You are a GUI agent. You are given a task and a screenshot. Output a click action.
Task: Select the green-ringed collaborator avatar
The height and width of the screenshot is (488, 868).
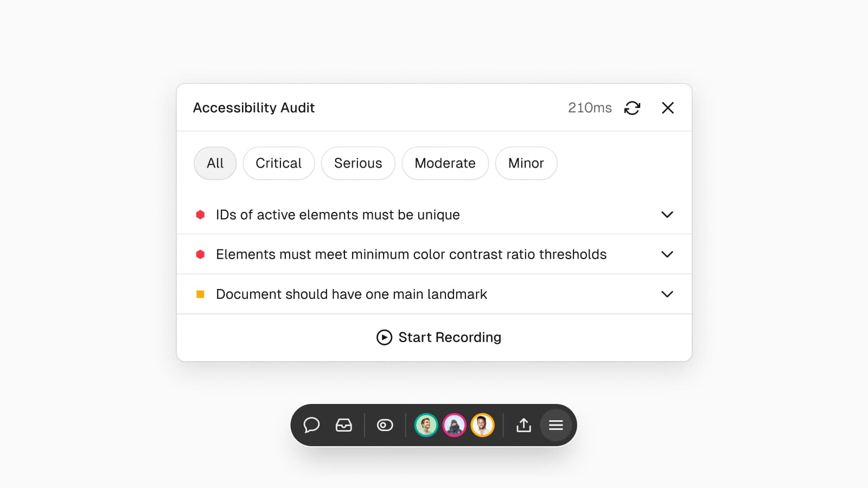point(426,425)
